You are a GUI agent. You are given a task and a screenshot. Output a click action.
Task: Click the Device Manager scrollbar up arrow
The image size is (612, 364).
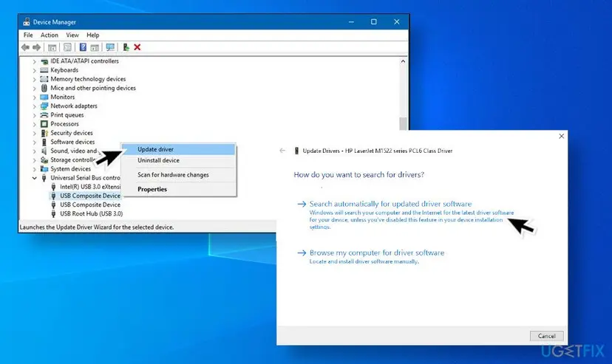coord(403,61)
